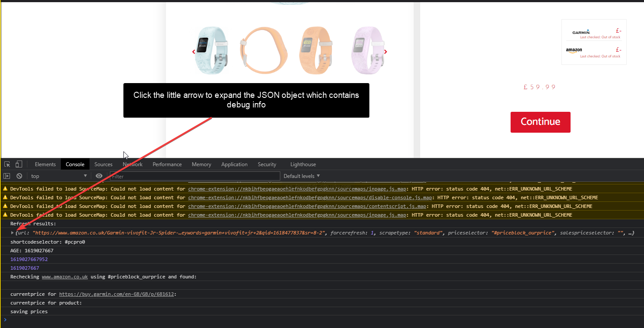Screen dimensions: 644x328
Task: Activate the inspect element picker icon
Action: pyautogui.click(x=7, y=164)
